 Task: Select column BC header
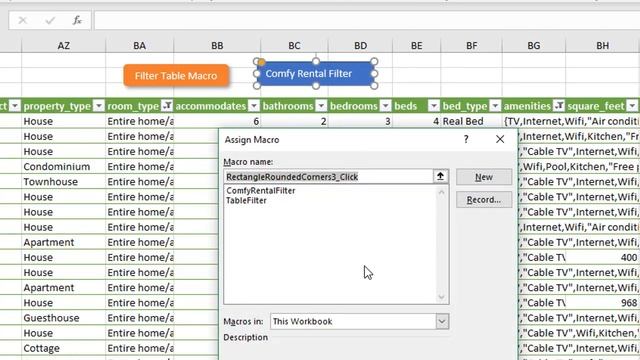tap(294, 46)
